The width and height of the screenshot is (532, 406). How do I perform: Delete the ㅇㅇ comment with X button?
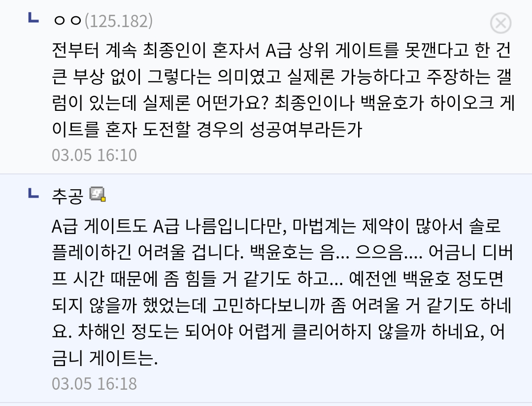[x=500, y=23]
